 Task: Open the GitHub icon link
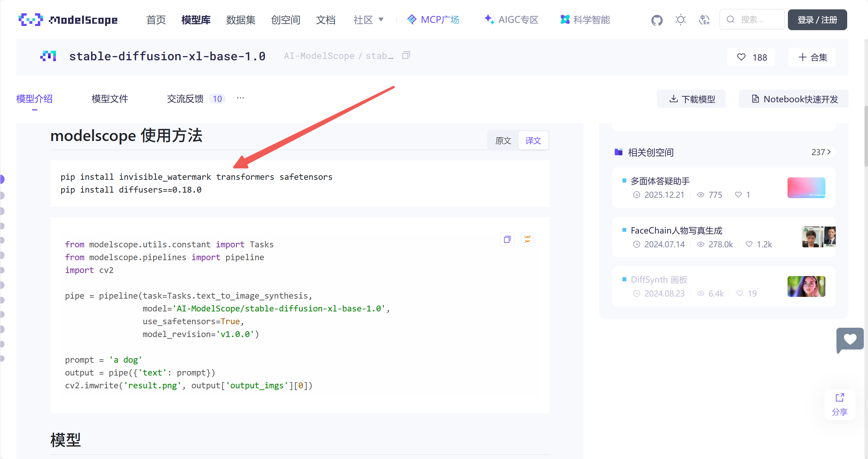(656, 20)
